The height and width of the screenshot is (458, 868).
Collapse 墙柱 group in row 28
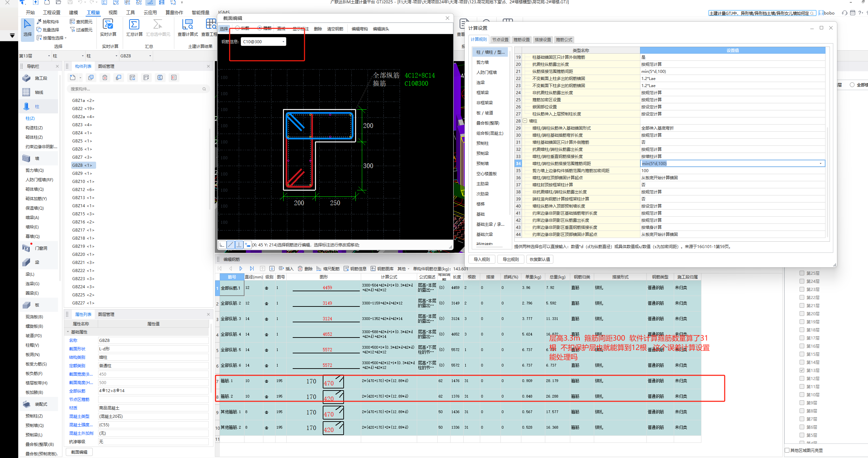tap(525, 121)
